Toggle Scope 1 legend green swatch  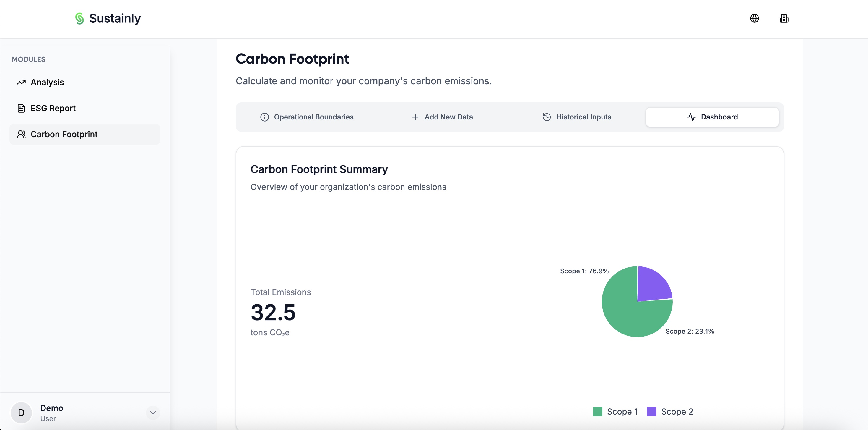pyautogui.click(x=597, y=411)
